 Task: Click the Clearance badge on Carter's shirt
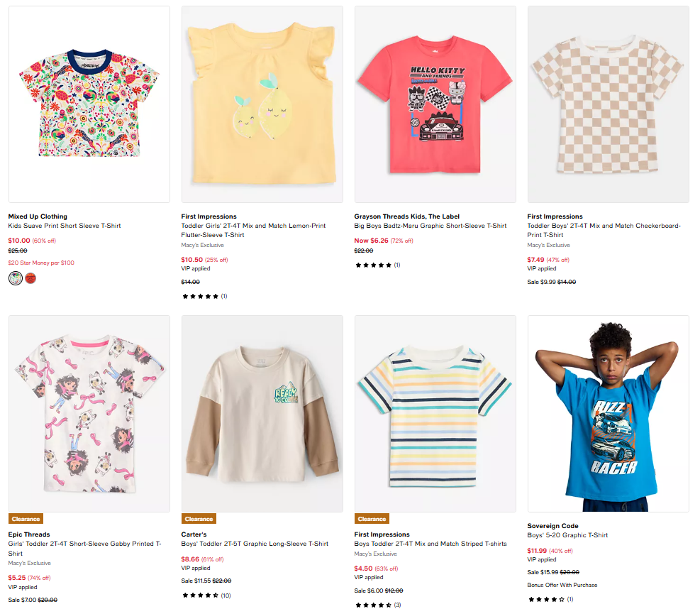[199, 519]
